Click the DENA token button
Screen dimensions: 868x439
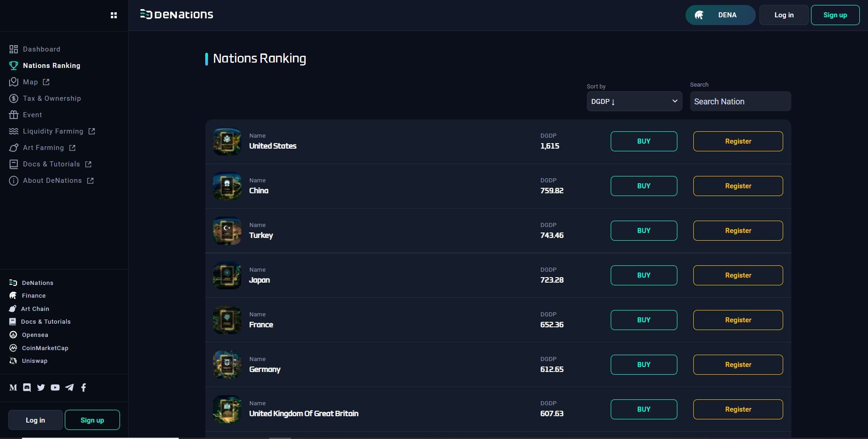pos(720,15)
